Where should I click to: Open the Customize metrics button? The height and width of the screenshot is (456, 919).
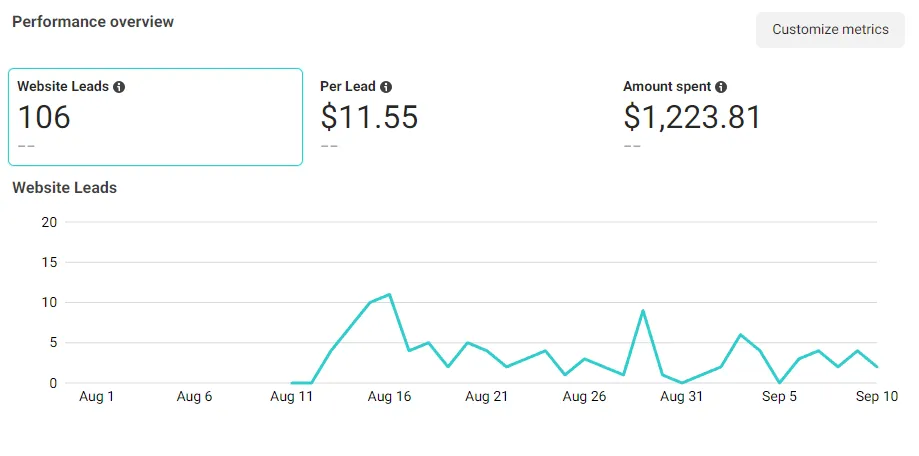830,29
